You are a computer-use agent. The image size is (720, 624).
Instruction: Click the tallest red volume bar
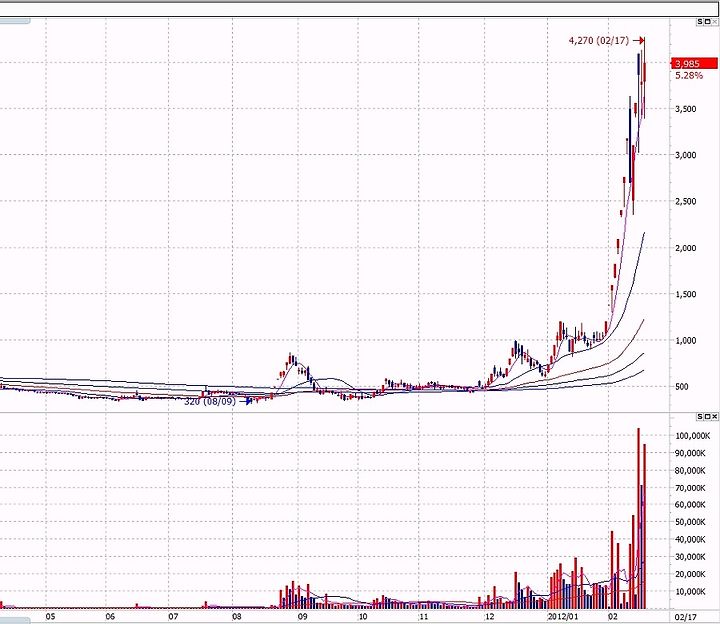click(x=638, y=518)
